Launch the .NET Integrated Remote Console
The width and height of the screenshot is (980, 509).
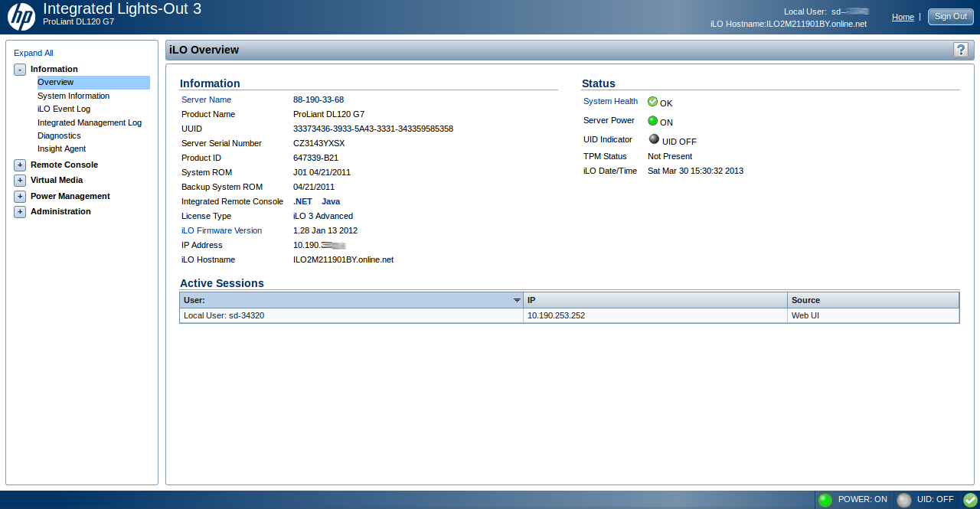pyautogui.click(x=302, y=201)
